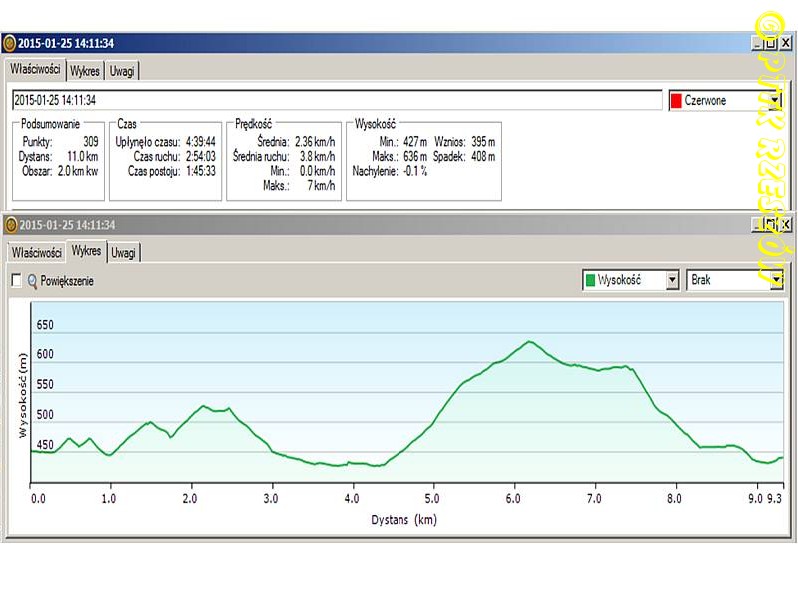Open the Brak secondary series dropdown
Screen dimensions: 798x600
click(774, 281)
